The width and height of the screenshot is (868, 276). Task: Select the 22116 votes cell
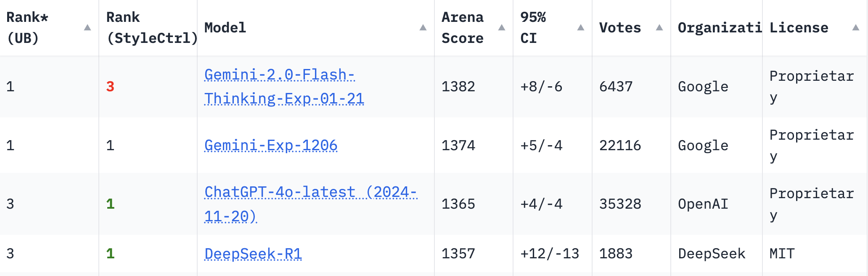[x=620, y=146]
